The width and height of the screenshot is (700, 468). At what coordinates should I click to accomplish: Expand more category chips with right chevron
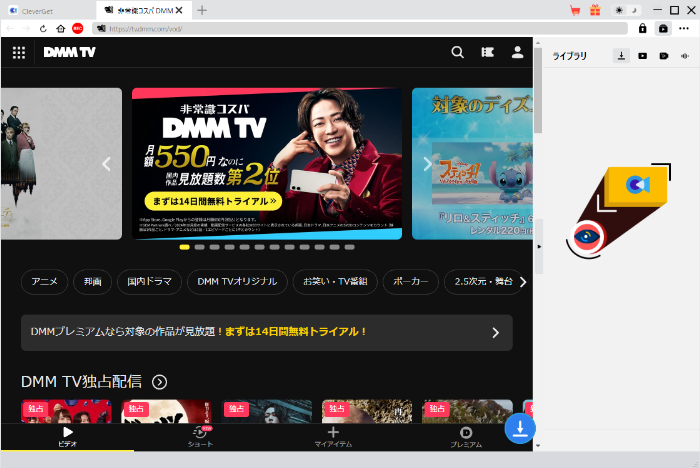tap(523, 282)
